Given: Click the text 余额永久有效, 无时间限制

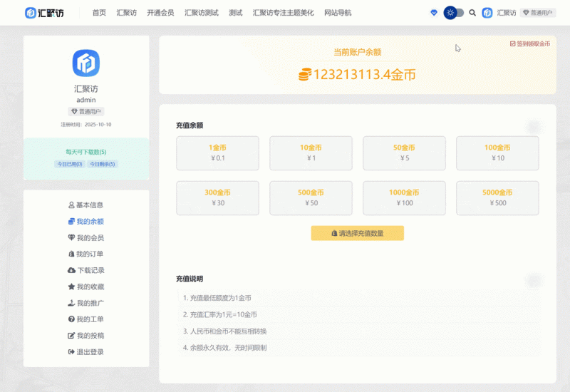Looking at the screenshot, I should tap(229, 348).
